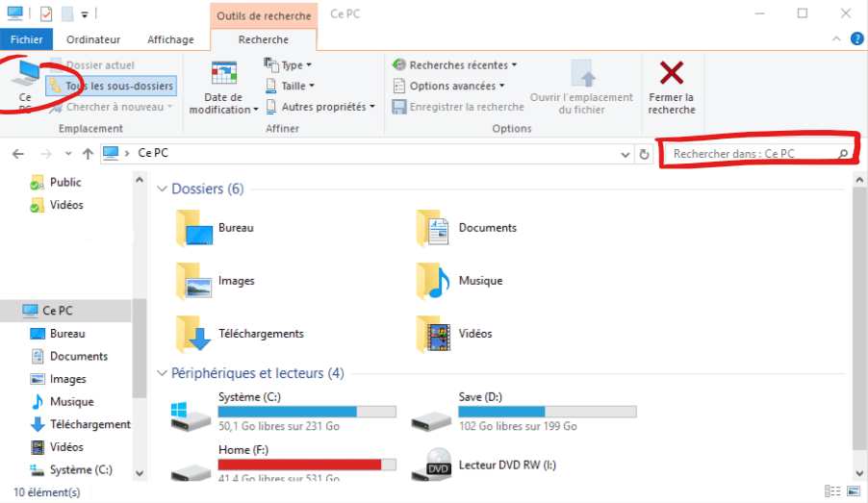Click Outils de recherche contextual tab
Screen dimensions: 868x503
[x=264, y=15]
